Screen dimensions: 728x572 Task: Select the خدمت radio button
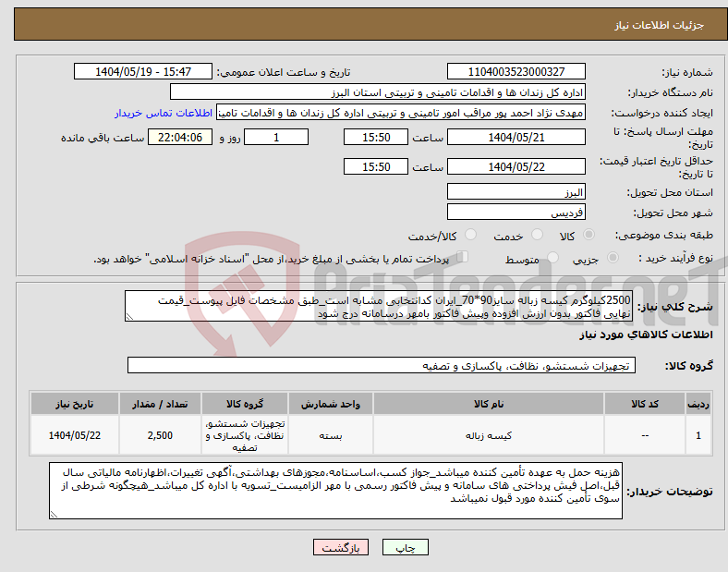point(537,235)
